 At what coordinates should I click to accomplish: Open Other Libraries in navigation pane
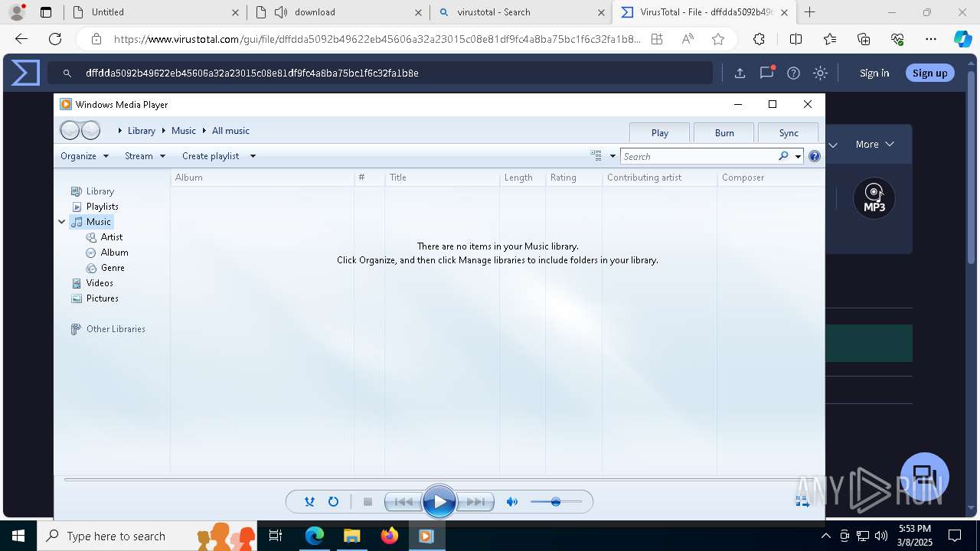click(116, 329)
